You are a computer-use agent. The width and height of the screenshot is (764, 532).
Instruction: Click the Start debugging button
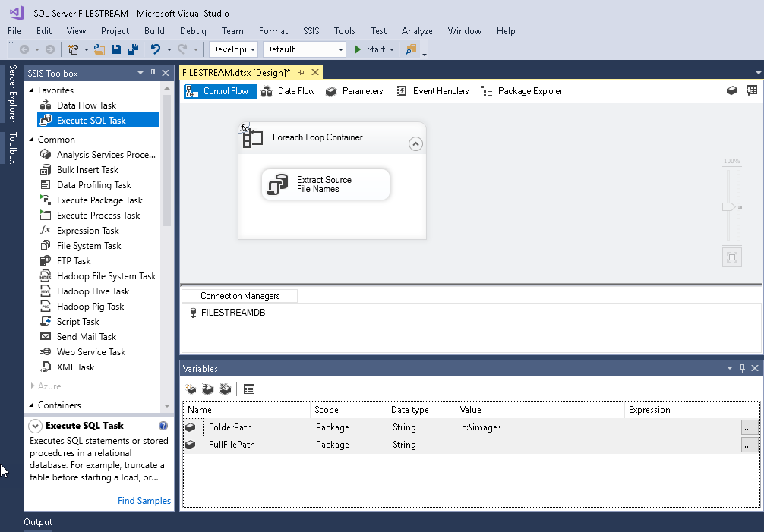click(x=369, y=49)
